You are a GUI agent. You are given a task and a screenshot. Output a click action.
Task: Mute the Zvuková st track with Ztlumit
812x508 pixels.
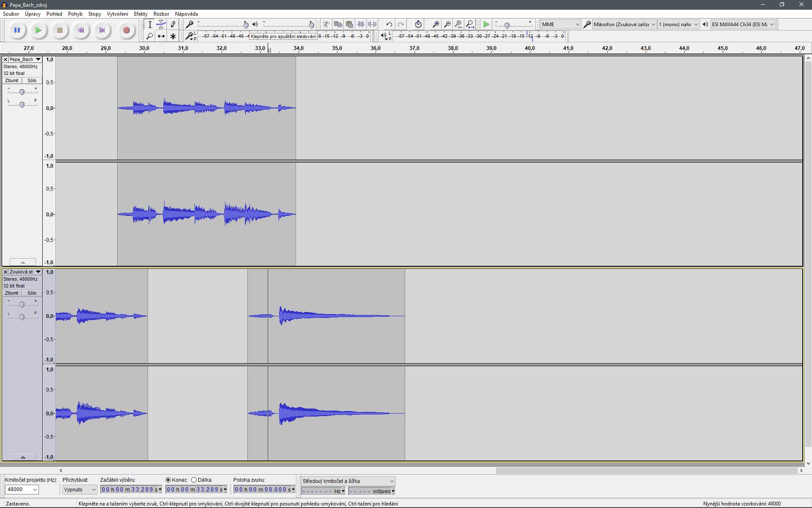pos(12,293)
